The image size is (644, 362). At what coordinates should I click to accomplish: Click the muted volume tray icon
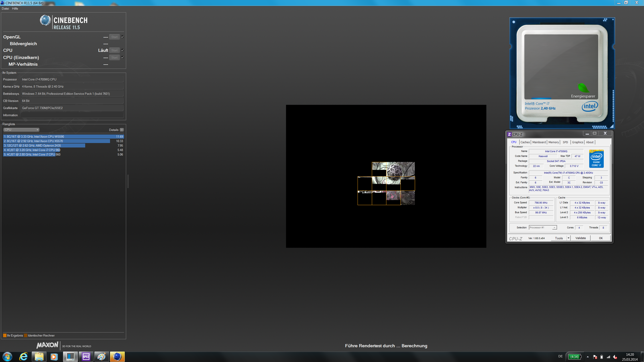click(615, 357)
